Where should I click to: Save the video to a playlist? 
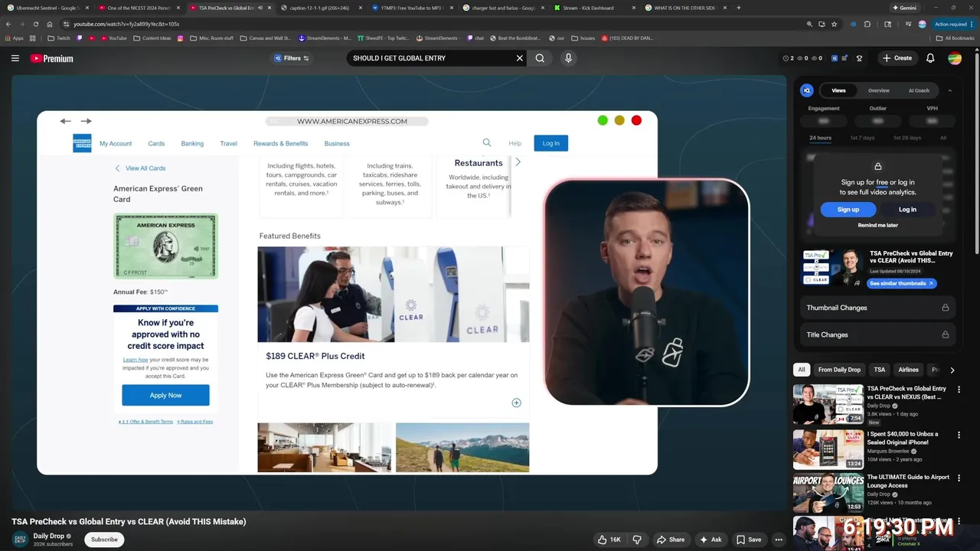[749, 540]
